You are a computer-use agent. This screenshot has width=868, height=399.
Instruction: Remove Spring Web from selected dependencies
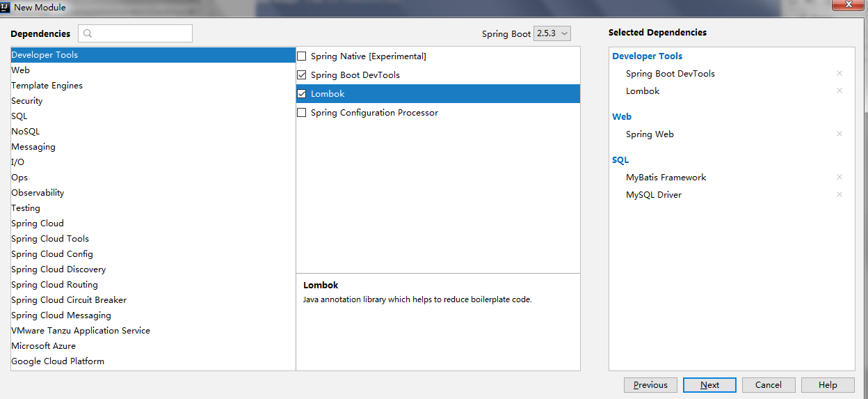click(839, 134)
